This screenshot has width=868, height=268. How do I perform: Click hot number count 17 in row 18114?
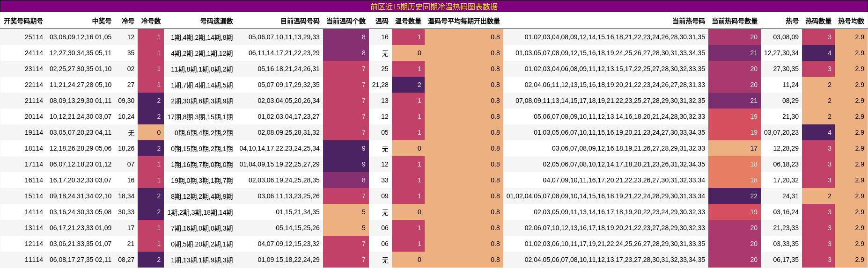(735, 148)
